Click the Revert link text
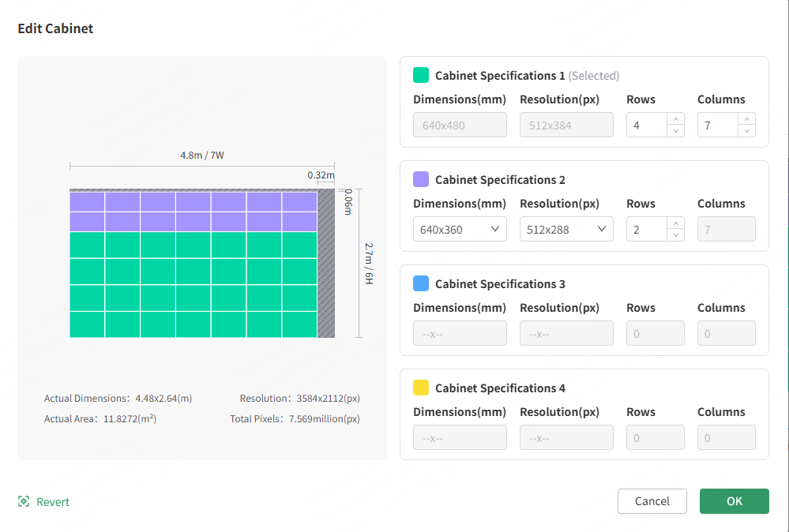 53,502
